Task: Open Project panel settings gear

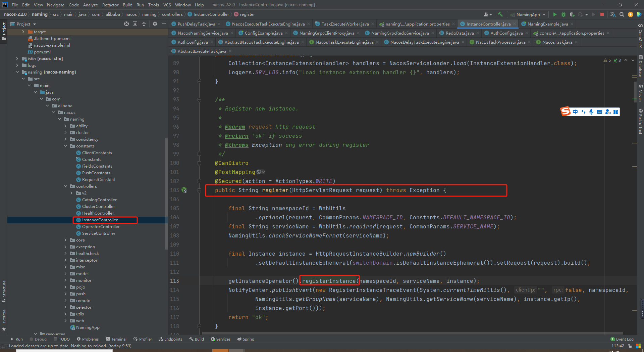Action: (x=155, y=24)
